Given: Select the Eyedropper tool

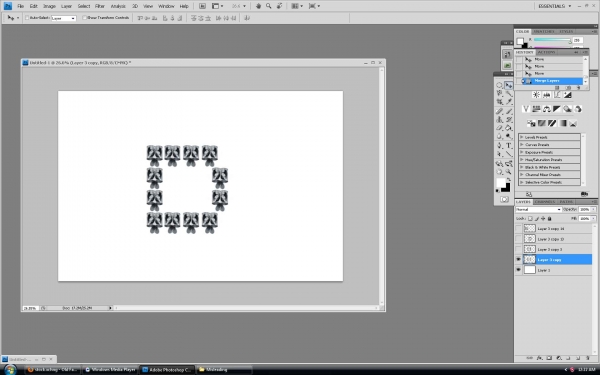Looking at the screenshot, I should 509,102.
